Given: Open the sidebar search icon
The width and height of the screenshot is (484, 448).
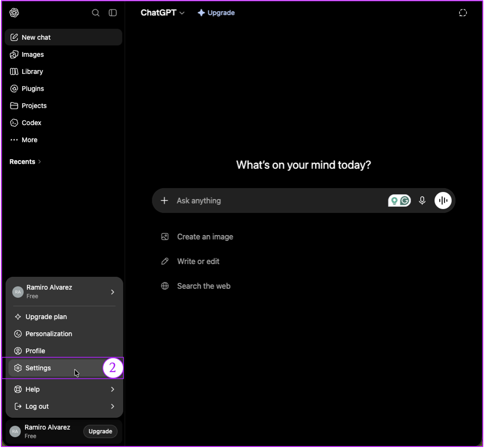Looking at the screenshot, I should pos(96,13).
